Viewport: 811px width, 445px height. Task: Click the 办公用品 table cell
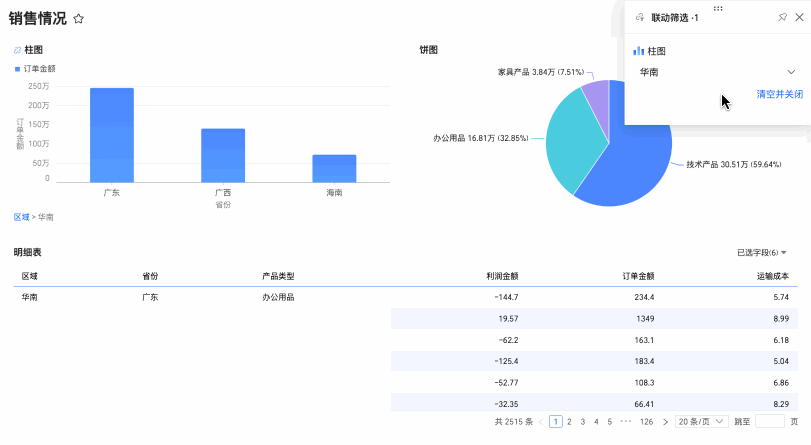pyautogui.click(x=278, y=297)
